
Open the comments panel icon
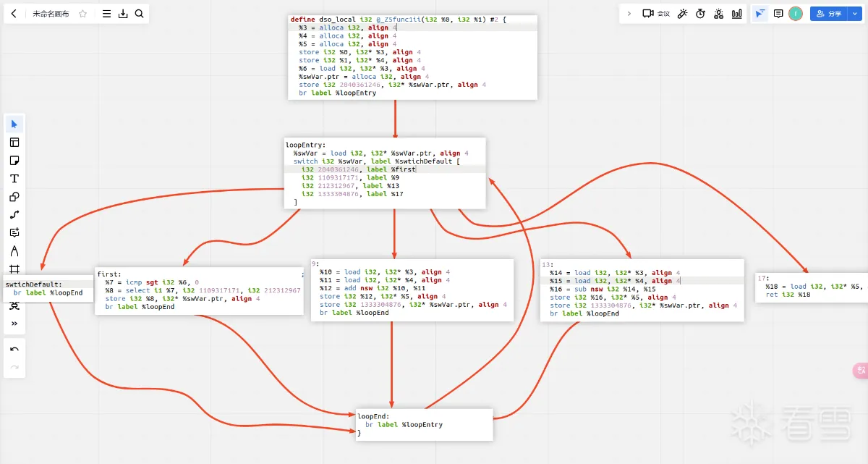(778, 14)
